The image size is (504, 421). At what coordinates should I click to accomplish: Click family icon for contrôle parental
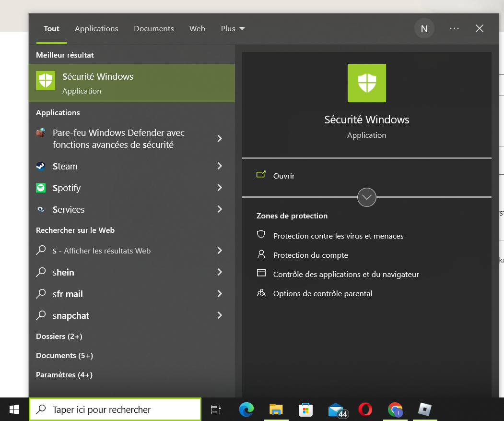(x=261, y=293)
